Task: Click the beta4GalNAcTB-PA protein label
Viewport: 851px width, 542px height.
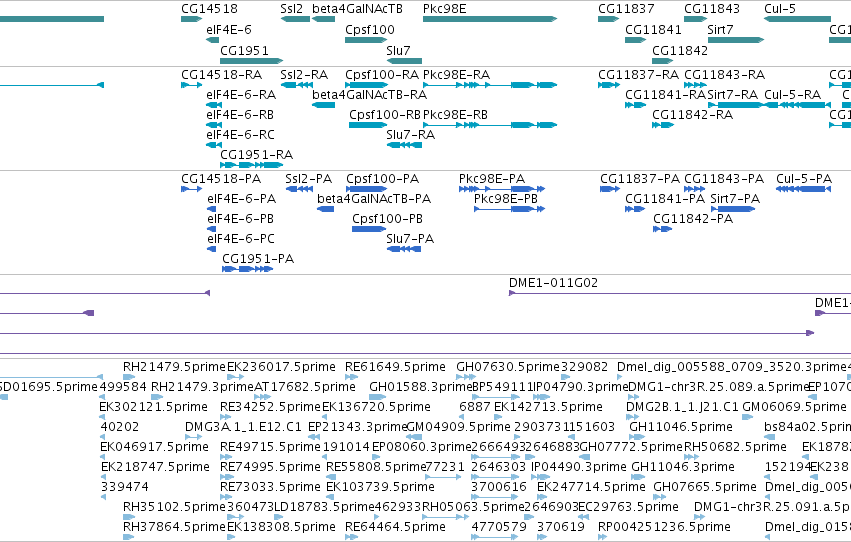Action: click(374, 199)
